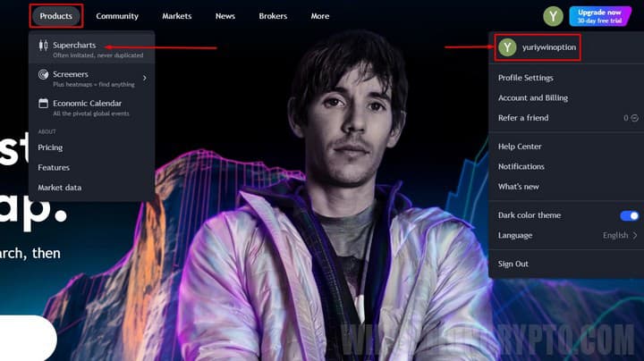Open the Markets menu
The width and height of the screenshot is (644, 361).
click(176, 16)
